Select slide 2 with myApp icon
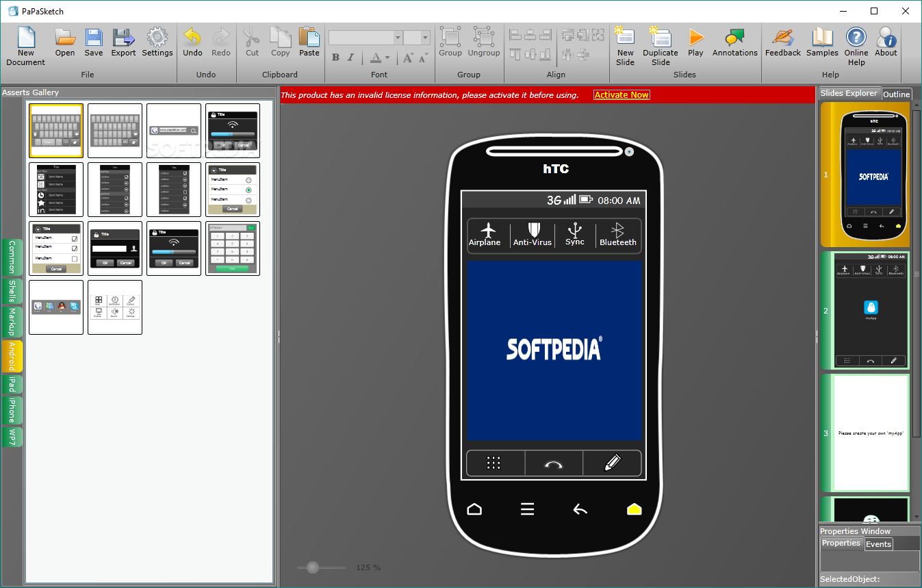The image size is (922, 588). click(x=865, y=310)
